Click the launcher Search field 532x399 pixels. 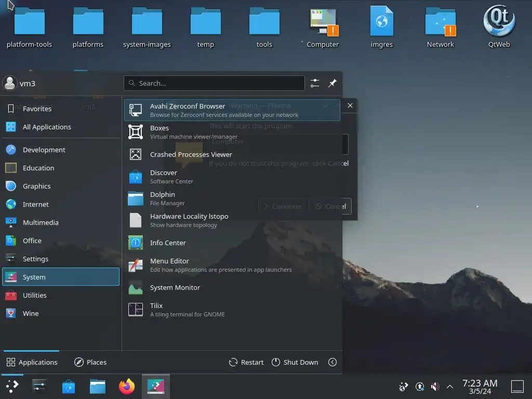pyautogui.click(x=214, y=83)
